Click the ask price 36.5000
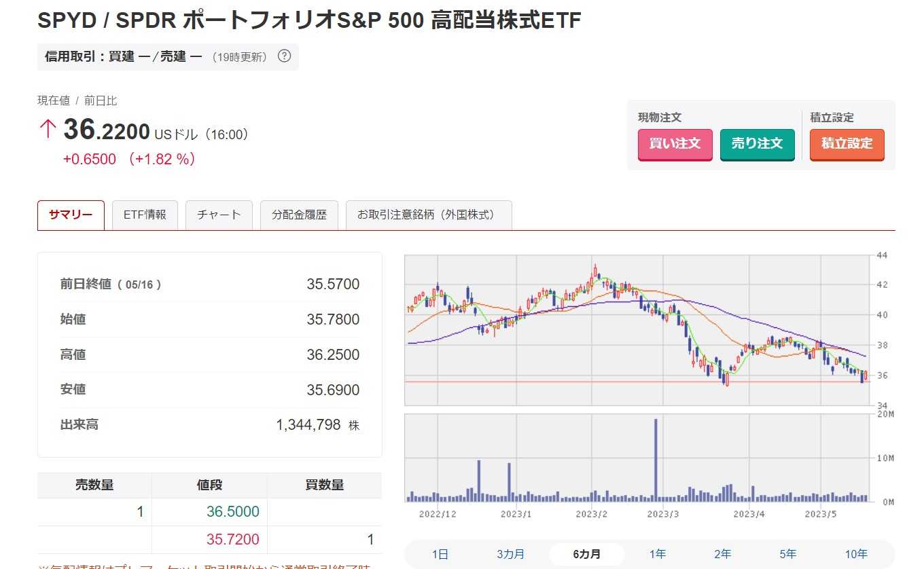Image resolution: width=924 pixels, height=569 pixels. 233,512
